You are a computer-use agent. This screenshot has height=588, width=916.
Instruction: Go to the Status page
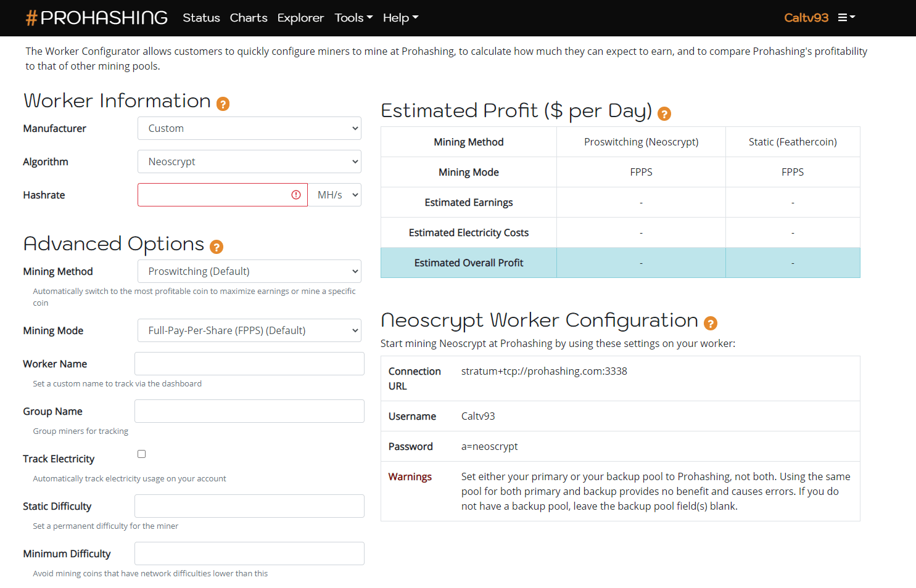click(201, 18)
